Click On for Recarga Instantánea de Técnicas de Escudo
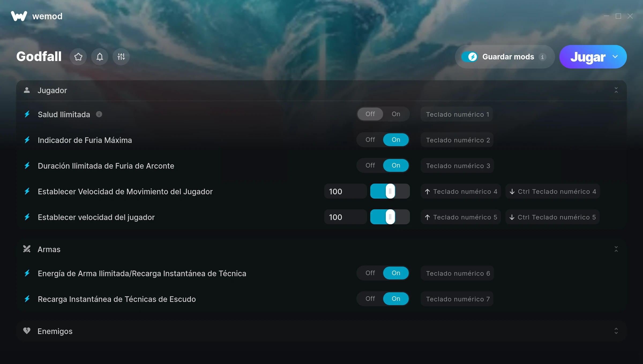Screen dimensions: 643x364 (396, 299)
